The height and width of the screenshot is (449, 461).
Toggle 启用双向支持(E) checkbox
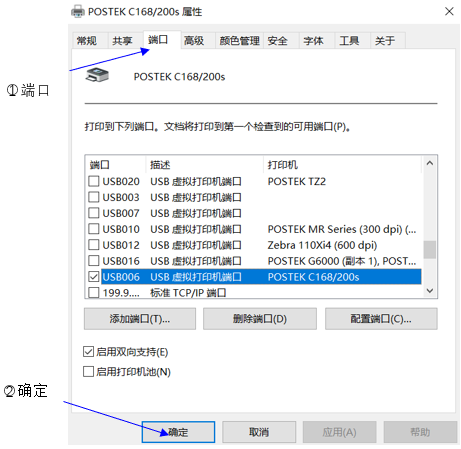point(88,352)
